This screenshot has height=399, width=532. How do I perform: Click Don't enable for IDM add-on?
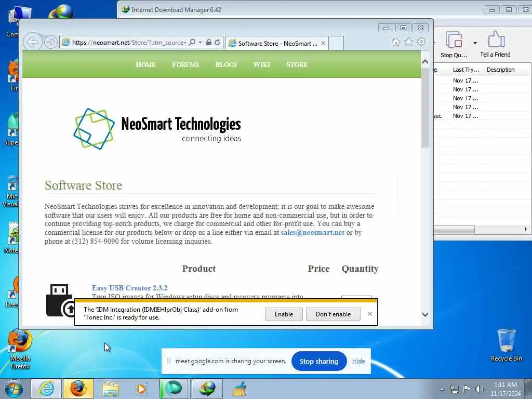click(x=333, y=314)
